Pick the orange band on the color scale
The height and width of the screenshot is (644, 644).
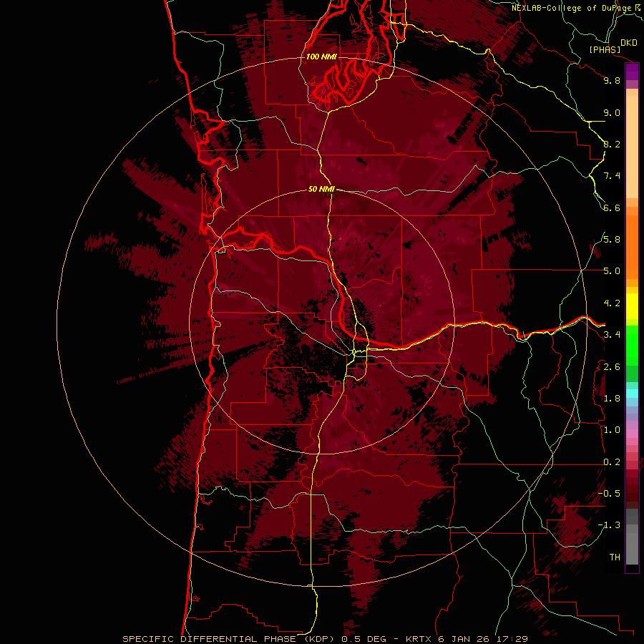pyautogui.click(x=632, y=246)
